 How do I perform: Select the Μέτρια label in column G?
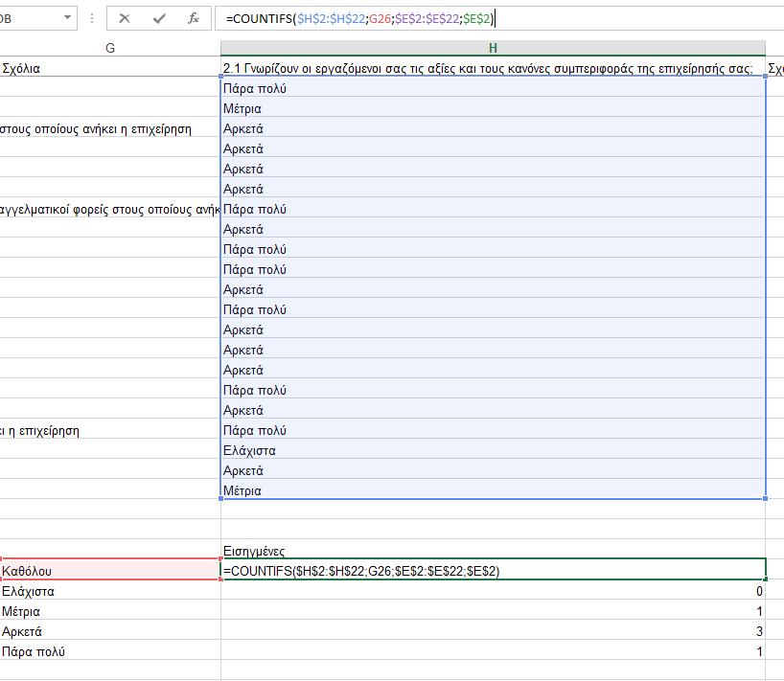(x=110, y=611)
